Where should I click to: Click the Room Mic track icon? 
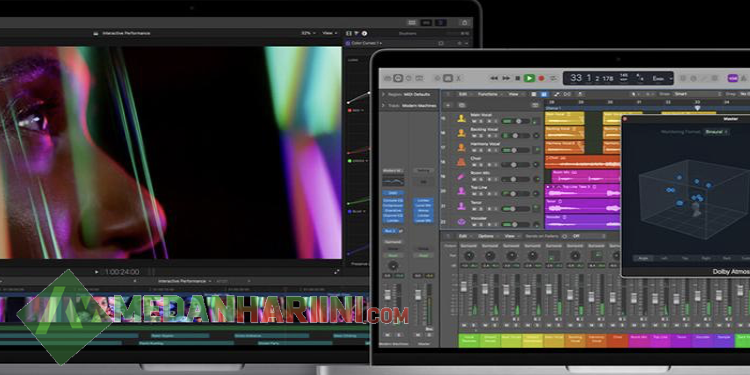(x=461, y=177)
